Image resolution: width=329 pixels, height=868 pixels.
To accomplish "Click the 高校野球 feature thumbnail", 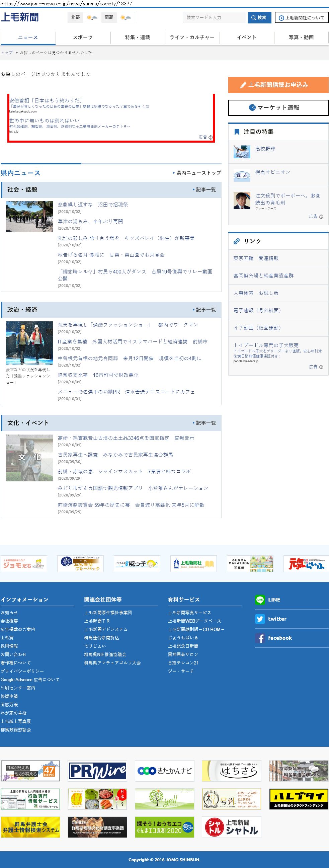I will pyautogui.click(x=242, y=152).
